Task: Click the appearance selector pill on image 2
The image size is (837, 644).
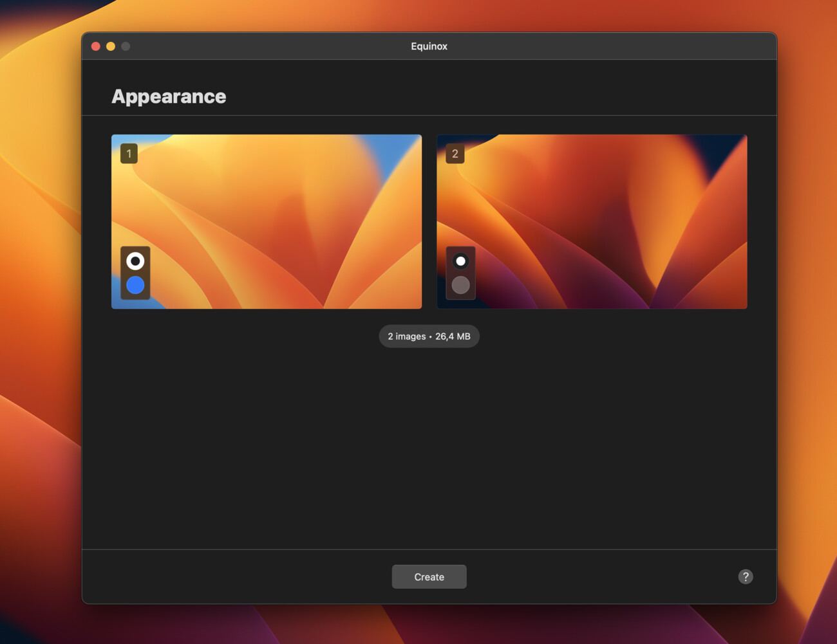Action: click(461, 273)
